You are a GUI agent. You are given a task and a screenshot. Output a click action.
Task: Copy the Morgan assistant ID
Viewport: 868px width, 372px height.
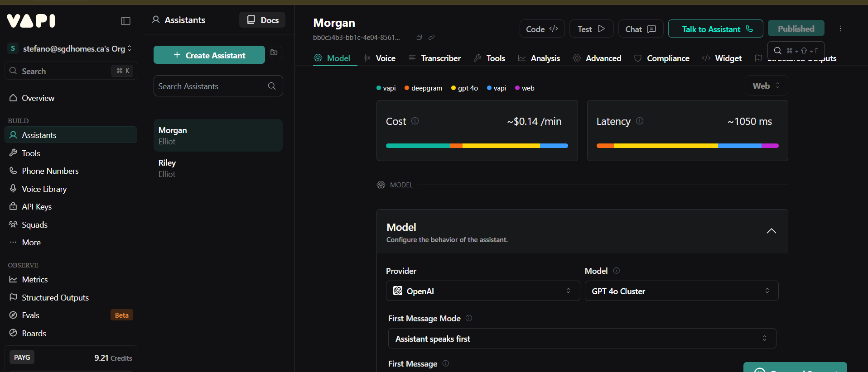[419, 38]
